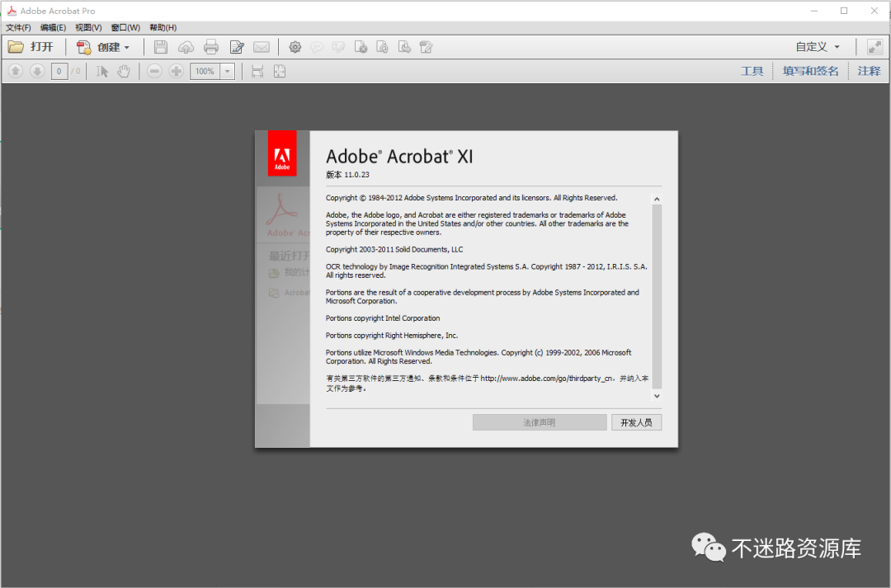Open the settings gear icon
Image resolution: width=891 pixels, height=588 pixels.
coord(295,47)
